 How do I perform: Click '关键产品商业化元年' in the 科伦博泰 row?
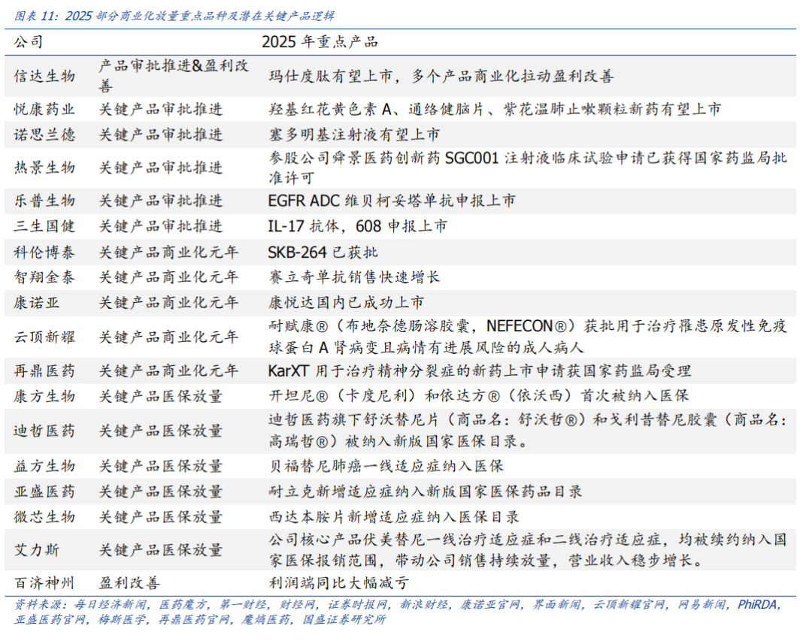click(x=169, y=252)
